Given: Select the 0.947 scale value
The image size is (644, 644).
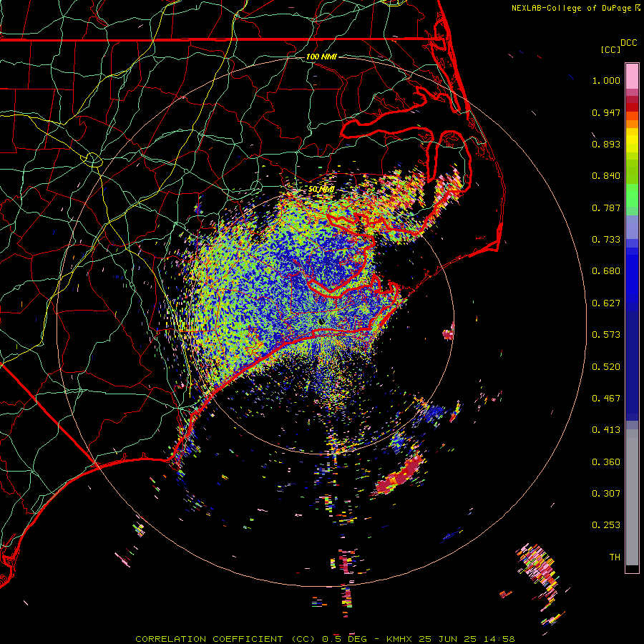Looking at the screenshot, I should pyautogui.click(x=606, y=112).
